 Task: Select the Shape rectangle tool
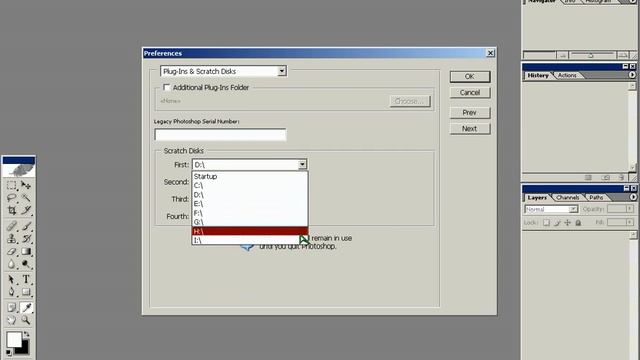(x=26, y=292)
